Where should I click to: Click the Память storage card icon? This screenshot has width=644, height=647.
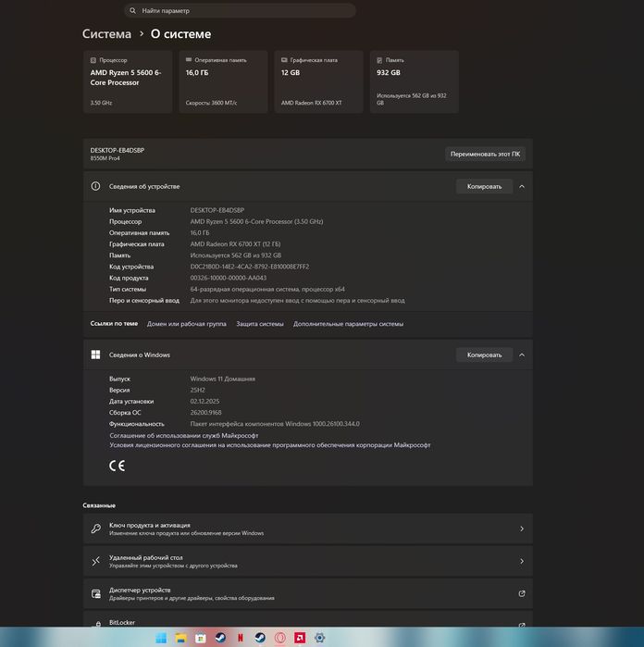click(379, 60)
